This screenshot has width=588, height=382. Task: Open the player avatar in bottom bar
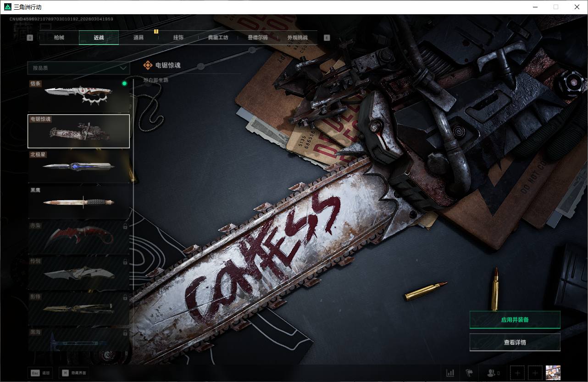553,372
